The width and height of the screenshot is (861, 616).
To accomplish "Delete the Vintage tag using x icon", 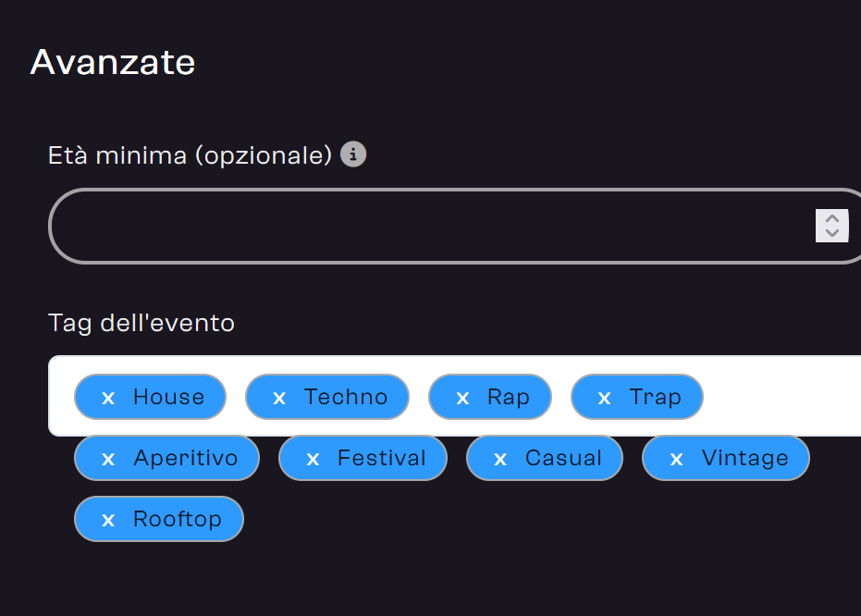I will point(677,459).
